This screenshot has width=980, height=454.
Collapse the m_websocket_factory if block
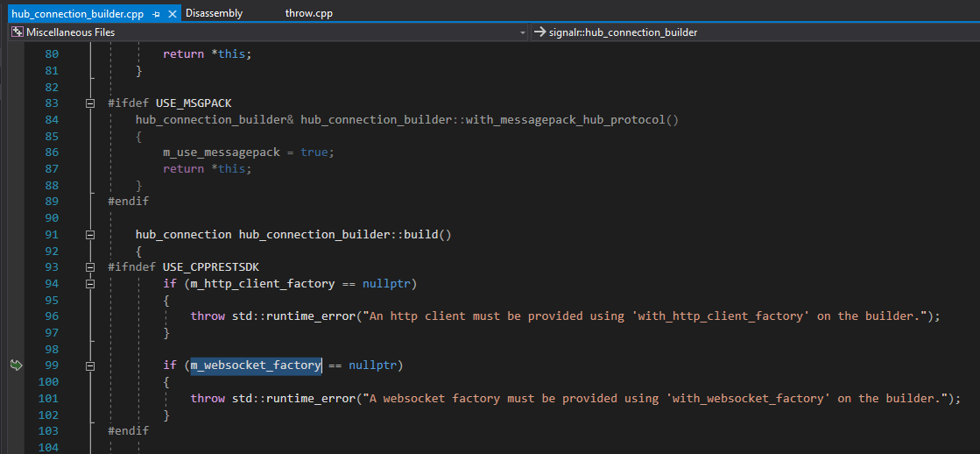coord(90,365)
